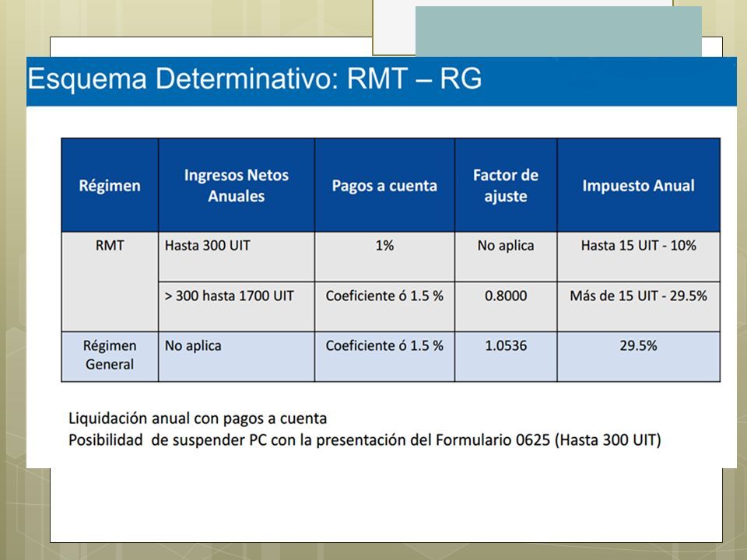Click the "RMT" row label cell

110,282
